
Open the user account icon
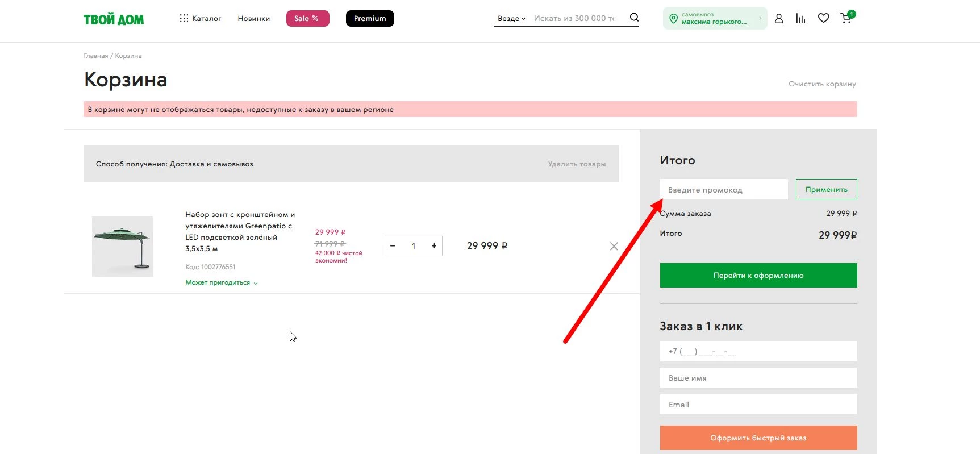779,19
